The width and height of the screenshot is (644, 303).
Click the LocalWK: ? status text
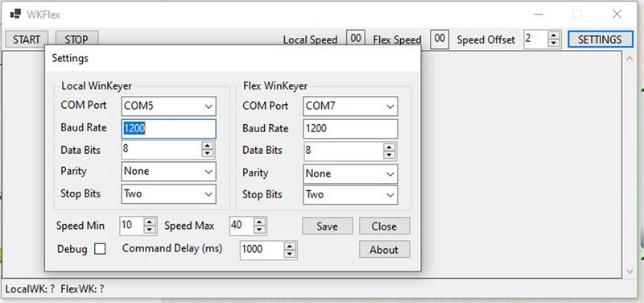pyautogui.click(x=30, y=289)
